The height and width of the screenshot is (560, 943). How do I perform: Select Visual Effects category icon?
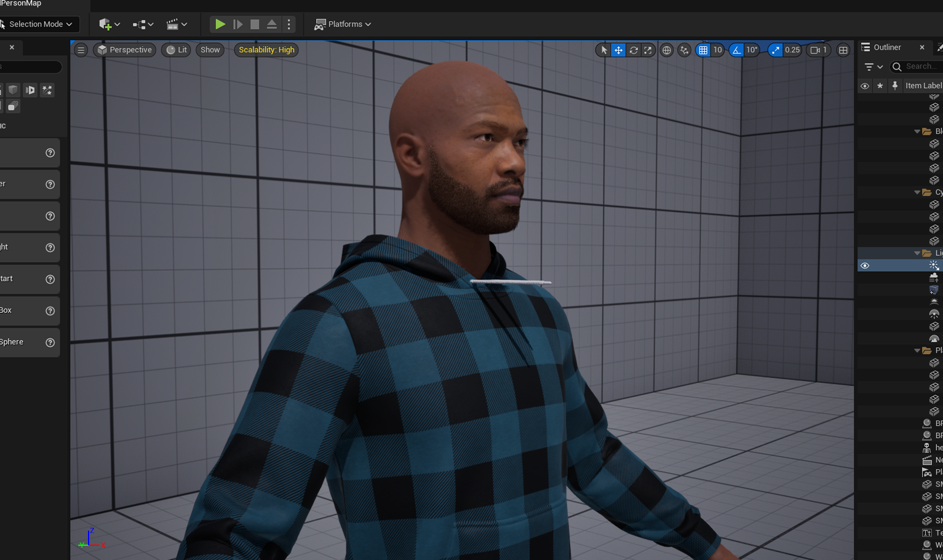pos(47,90)
